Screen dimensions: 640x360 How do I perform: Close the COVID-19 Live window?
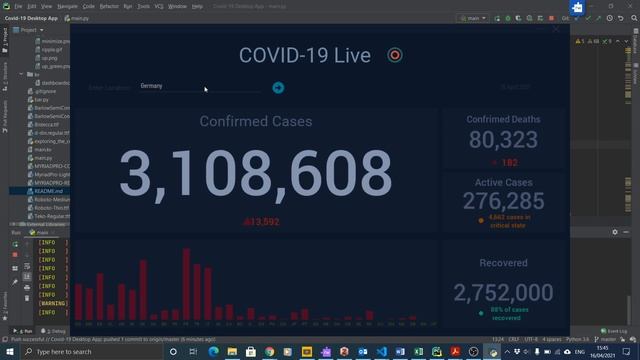(556, 29)
